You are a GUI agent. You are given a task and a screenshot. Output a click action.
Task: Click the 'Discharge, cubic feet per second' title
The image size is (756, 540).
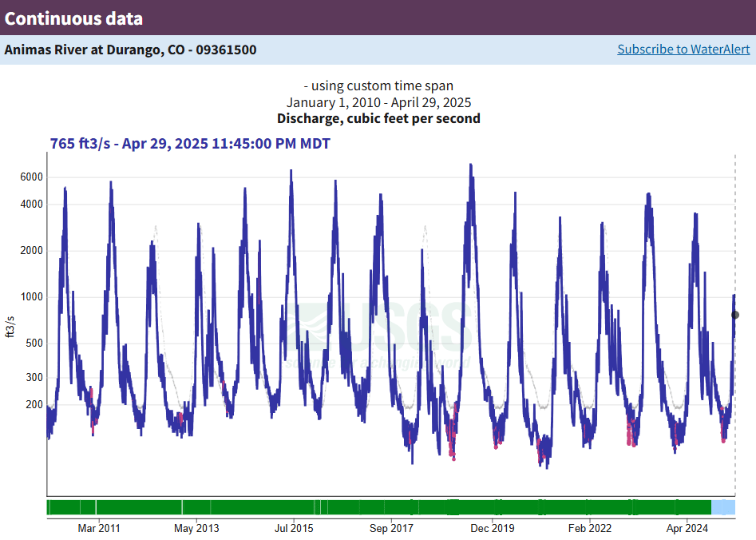pyautogui.click(x=378, y=119)
